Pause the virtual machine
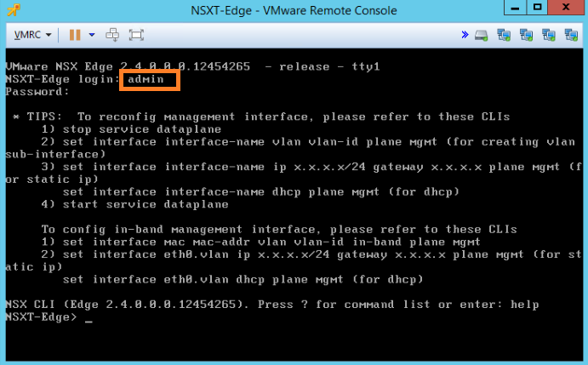The width and height of the screenshot is (588, 365). click(x=74, y=36)
